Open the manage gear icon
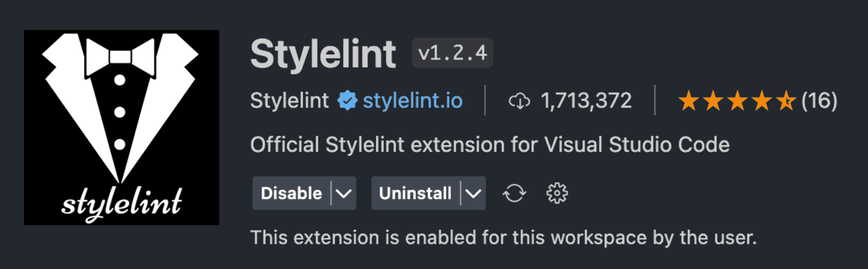The width and height of the screenshot is (868, 269). pyautogui.click(x=557, y=193)
